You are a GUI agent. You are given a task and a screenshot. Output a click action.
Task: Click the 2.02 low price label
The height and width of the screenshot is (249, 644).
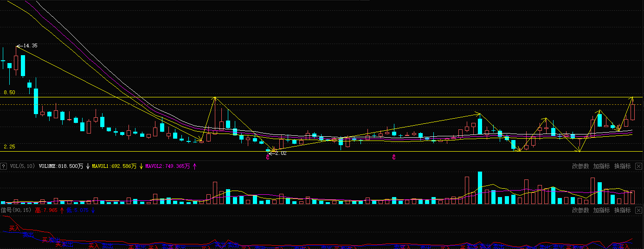pyautogui.click(x=281, y=153)
